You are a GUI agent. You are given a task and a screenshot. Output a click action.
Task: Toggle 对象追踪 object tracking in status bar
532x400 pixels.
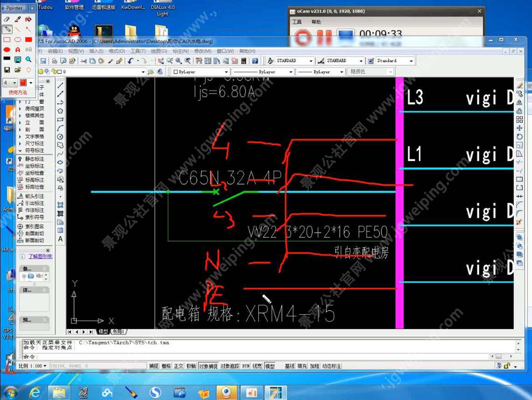(x=230, y=366)
